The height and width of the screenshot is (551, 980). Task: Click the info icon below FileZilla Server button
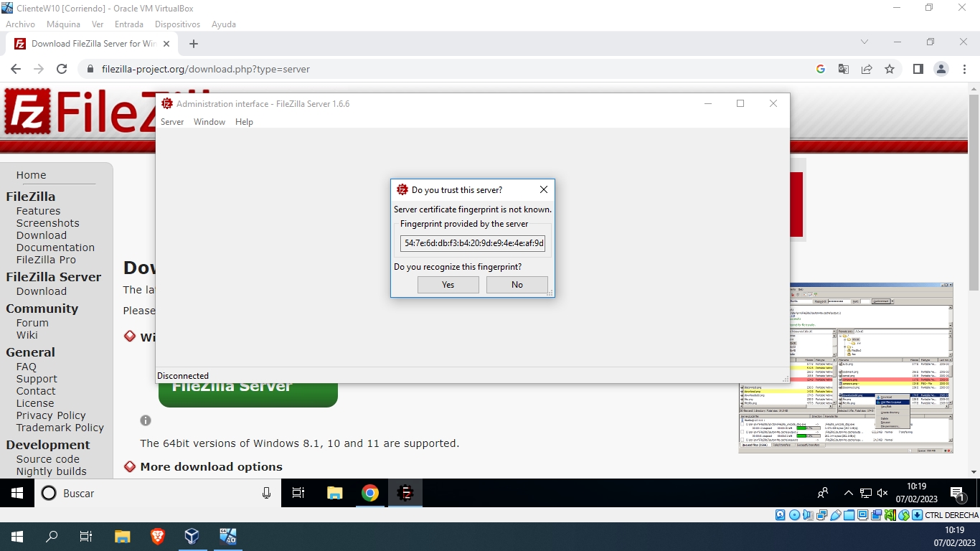[x=146, y=420]
